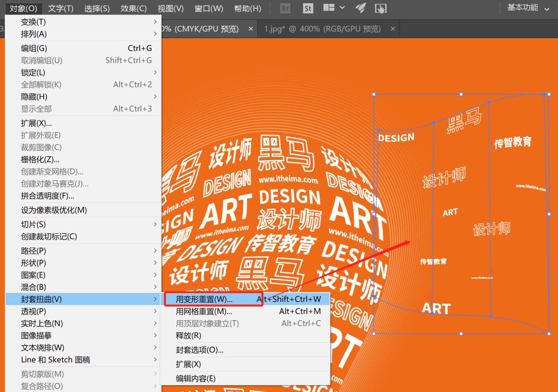
Task: Open the 效果(C) menu
Action: [x=134, y=8]
